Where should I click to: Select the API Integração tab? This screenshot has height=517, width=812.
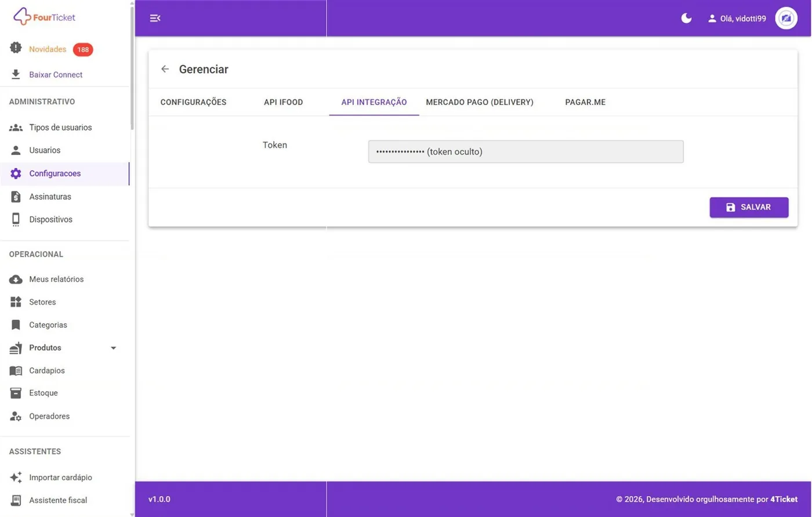pyautogui.click(x=374, y=102)
